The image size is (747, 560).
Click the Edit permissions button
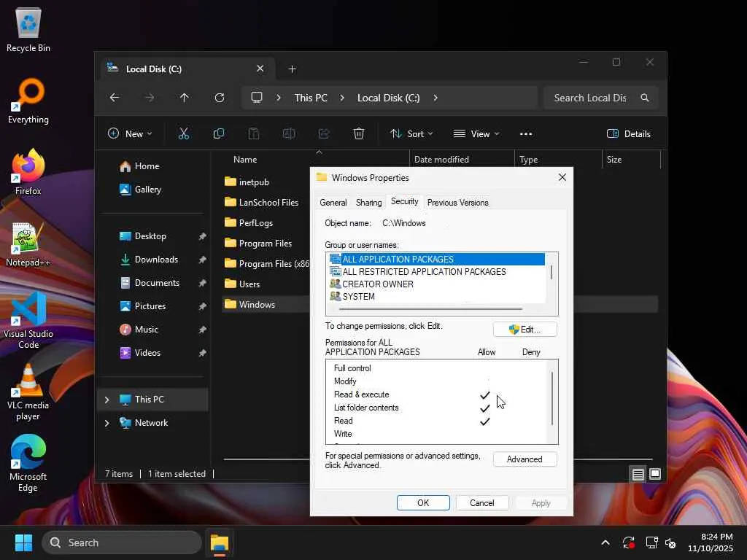(x=525, y=330)
